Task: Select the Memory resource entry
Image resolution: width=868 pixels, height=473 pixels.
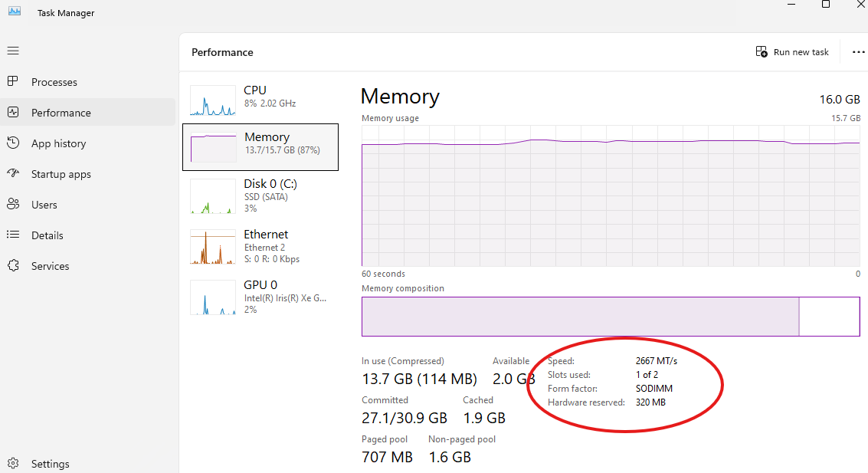Action: click(260, 146)
